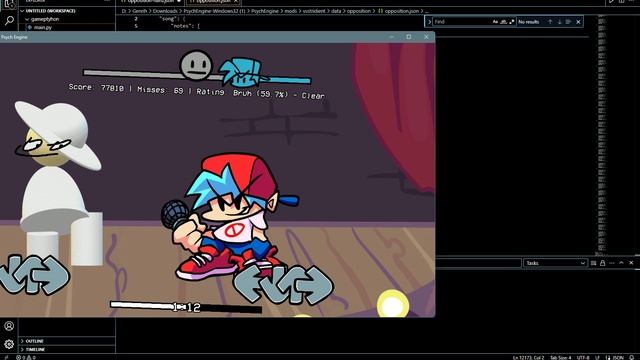Close the active opposition.json tab
This screenshot has height=360, width=640.
tap(236, 2)
